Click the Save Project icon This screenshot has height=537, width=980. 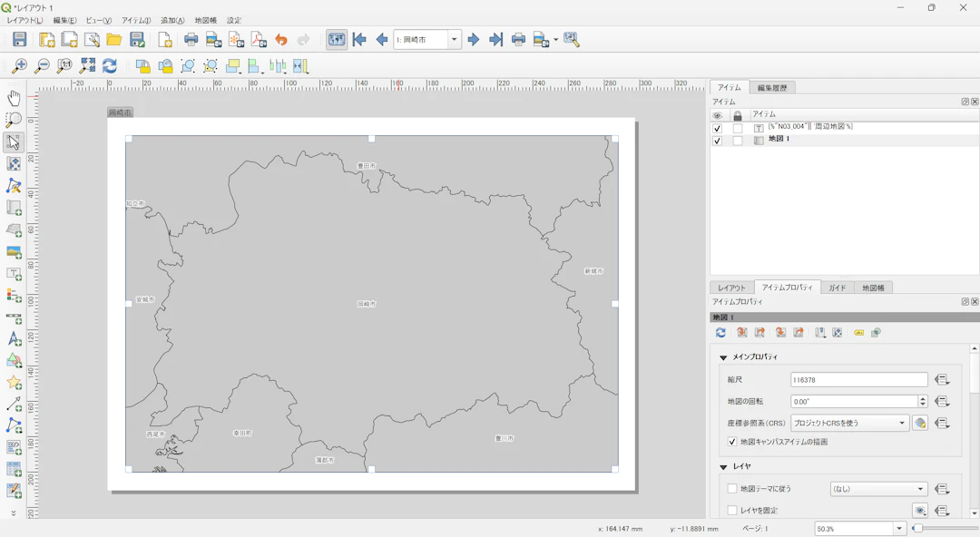pyautogui.click(x=19, y=39)
